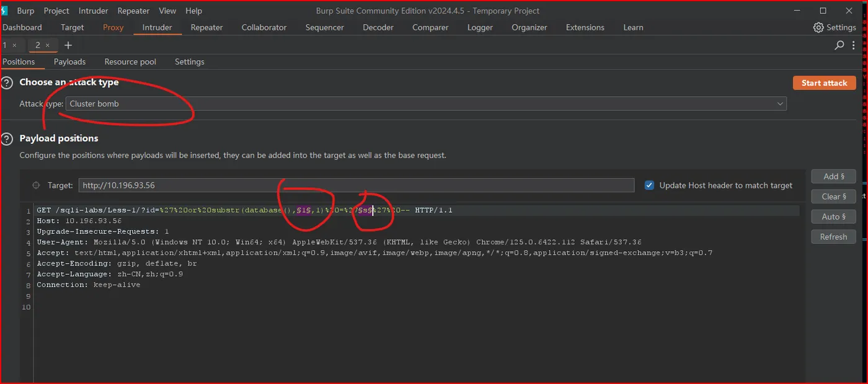The width and height of the screenshot is (868, 384).
Task: Select Intruder attack tab 2
Action: pos(38,45)
